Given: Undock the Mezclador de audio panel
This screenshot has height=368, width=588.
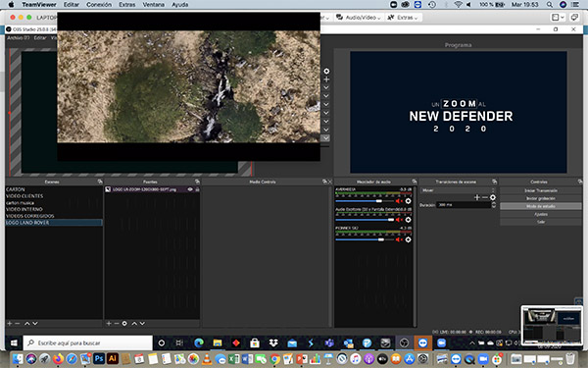Looking at the screenshot, I should point(414,182).
